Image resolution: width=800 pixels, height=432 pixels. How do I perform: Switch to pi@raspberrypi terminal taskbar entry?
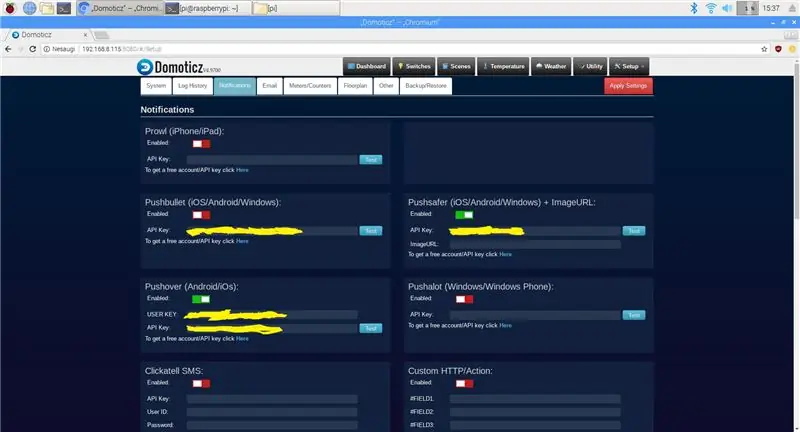208,8
